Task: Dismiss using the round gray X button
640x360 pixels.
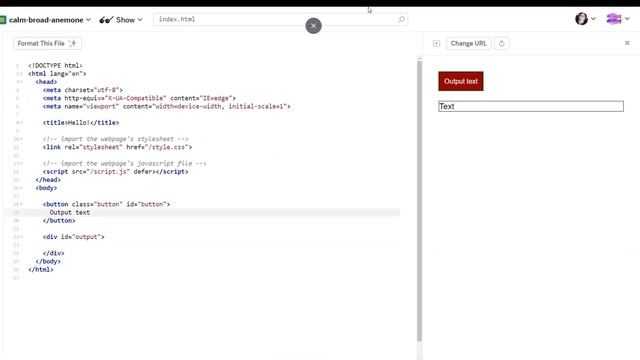Action: coord(313,26)
